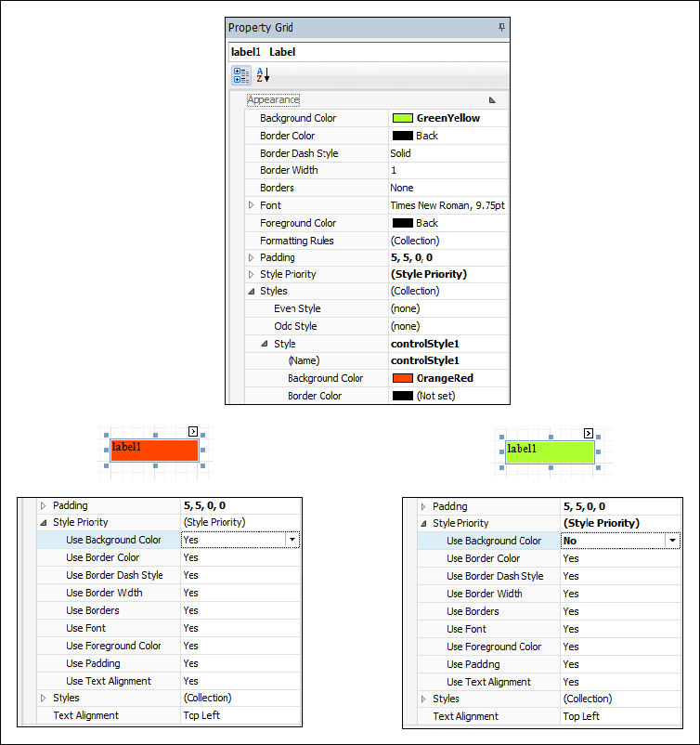
Task: Expand Padding property in top Property Grid
Action: click(x=252, y=257)
